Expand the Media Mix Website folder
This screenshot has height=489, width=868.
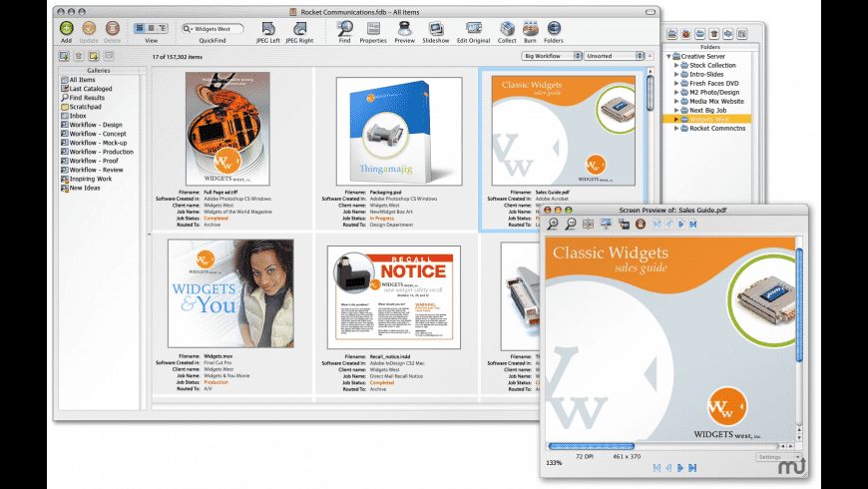(x=676, y=102)
